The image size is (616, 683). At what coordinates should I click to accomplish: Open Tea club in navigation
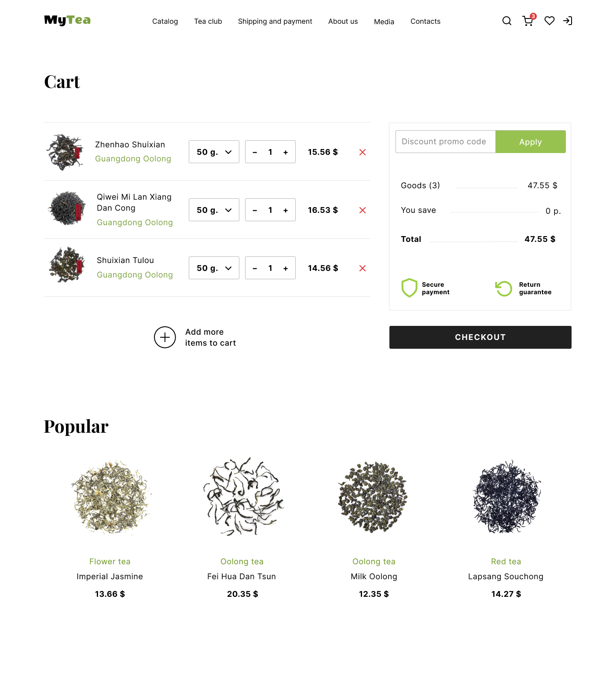click(x=208, y=21)
